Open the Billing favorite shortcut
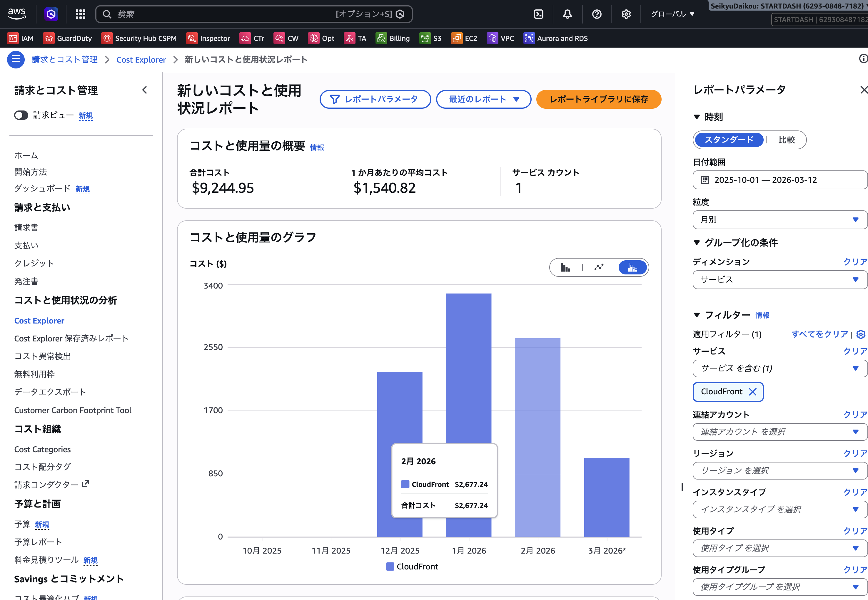The width and height of the screenshot is (868, 600). (x=393, y=38)
